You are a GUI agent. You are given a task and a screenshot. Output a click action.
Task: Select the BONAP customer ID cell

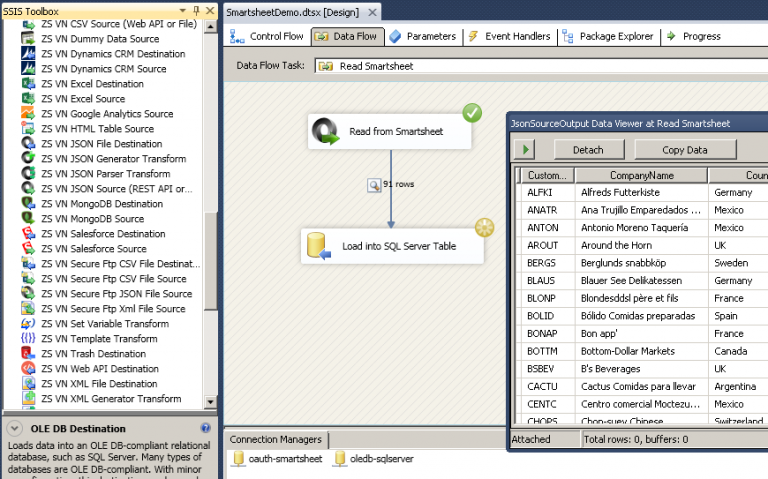click(548, 334)
